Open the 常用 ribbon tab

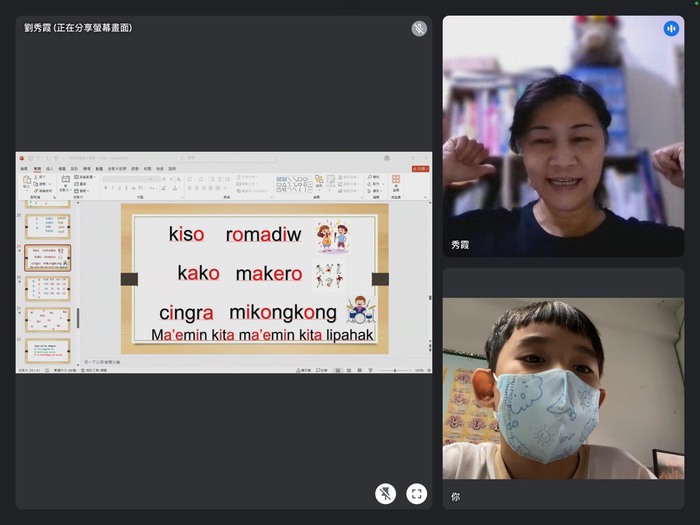(x=37, y=169)
